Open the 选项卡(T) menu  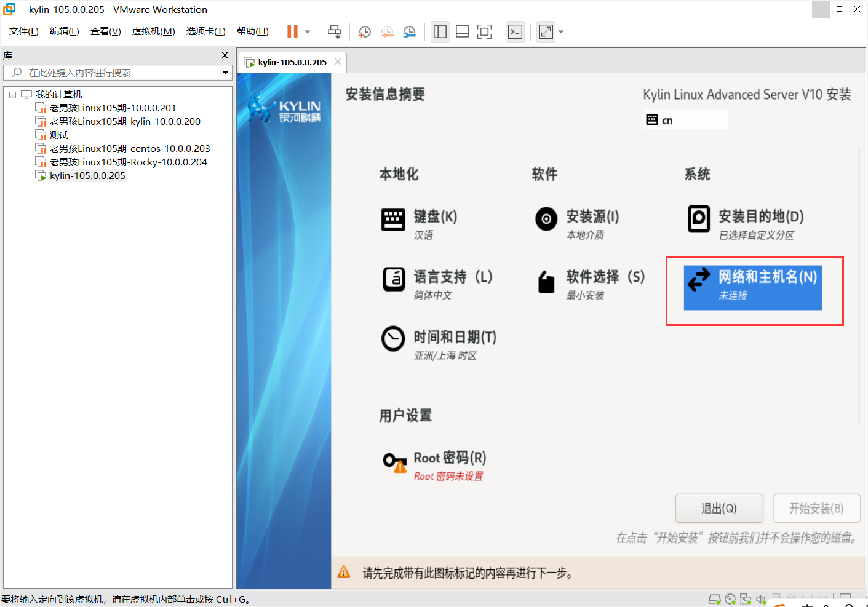click(205, 31)
